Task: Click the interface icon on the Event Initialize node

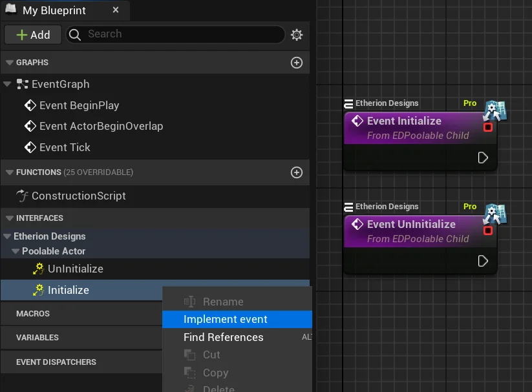Action: point(495,110)
